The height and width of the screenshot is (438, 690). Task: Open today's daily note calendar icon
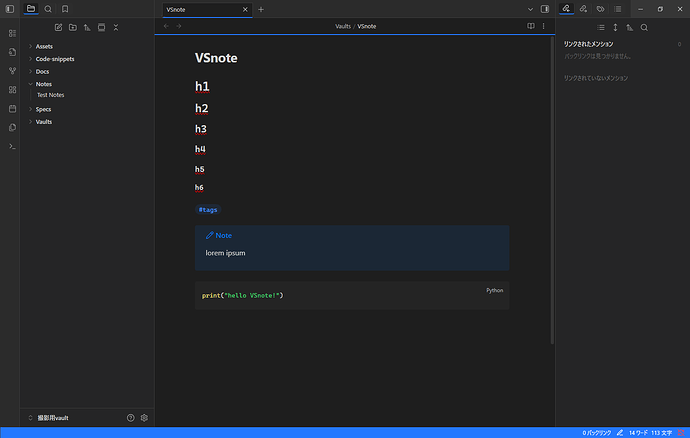point(12,109)
